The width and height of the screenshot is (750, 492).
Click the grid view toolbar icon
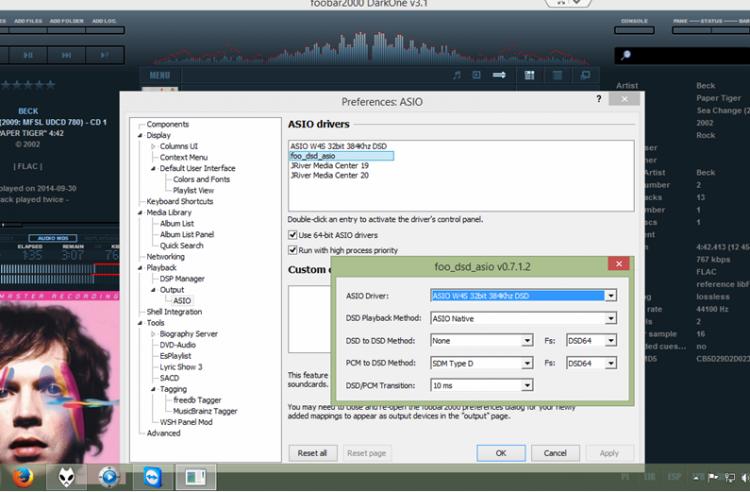point(529,75)
